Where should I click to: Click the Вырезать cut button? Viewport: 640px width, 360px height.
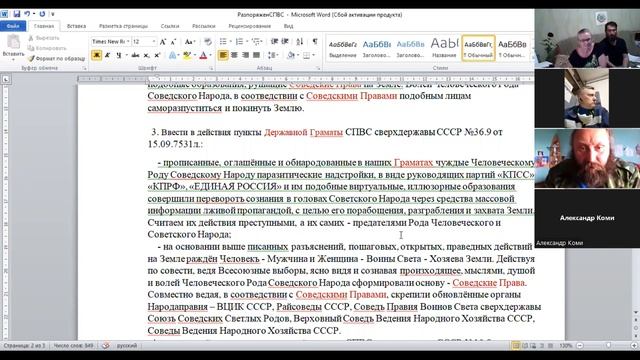click(44, 38)
